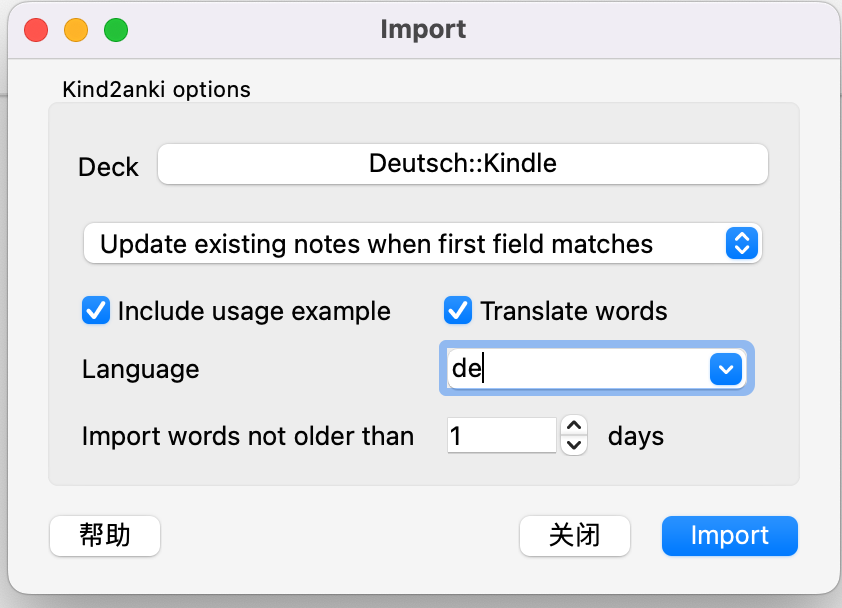Uncheck the Include usage example checkbox
This screenshot has width=842, height=608.
coord(96,311)
